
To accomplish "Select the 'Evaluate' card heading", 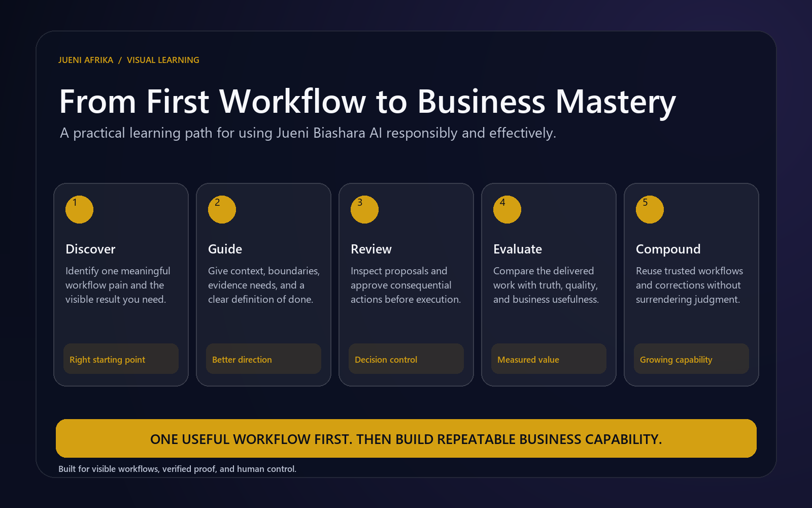I will (518, 249).
